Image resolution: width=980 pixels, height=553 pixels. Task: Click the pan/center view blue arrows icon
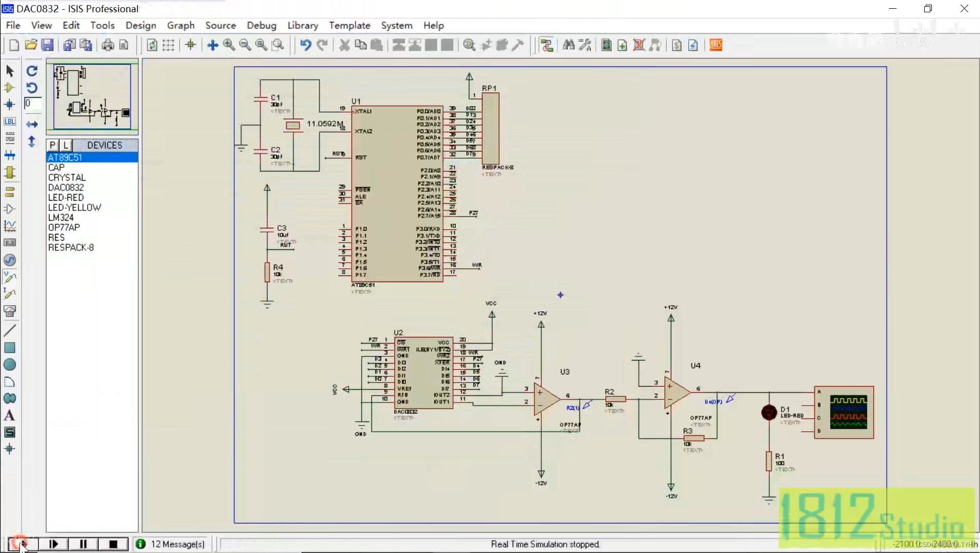[213, 45]
